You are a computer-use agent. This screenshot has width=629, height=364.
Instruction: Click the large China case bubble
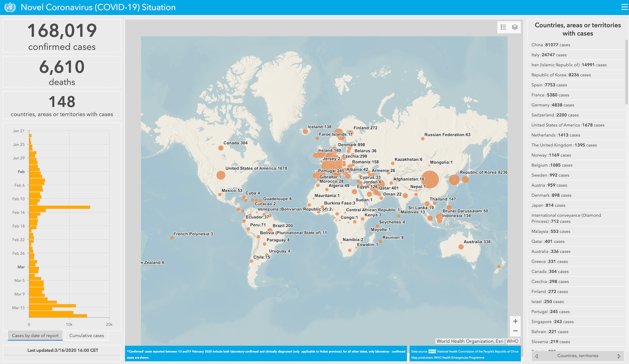(x=430, y=179)
